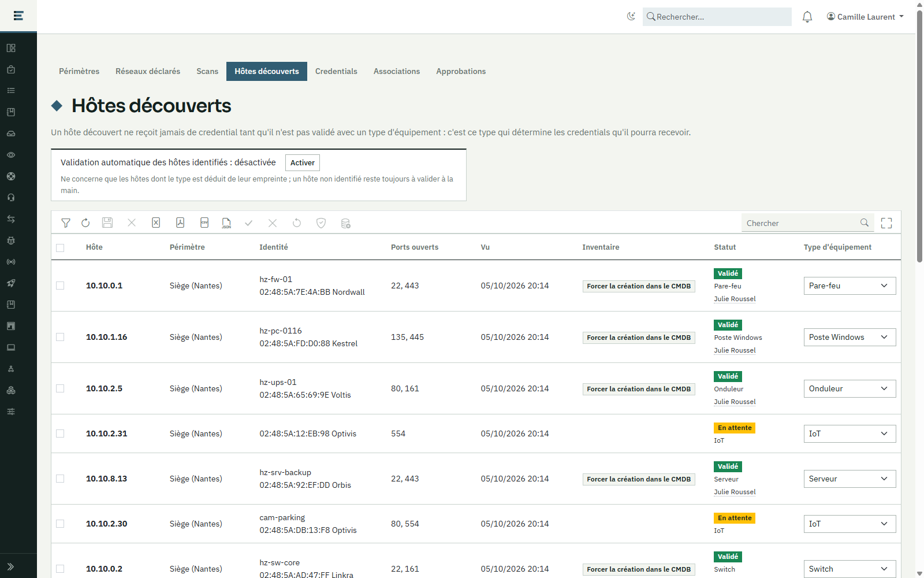
Task: Focus the top Rechercher search box
Action: [x=717, y=17]
